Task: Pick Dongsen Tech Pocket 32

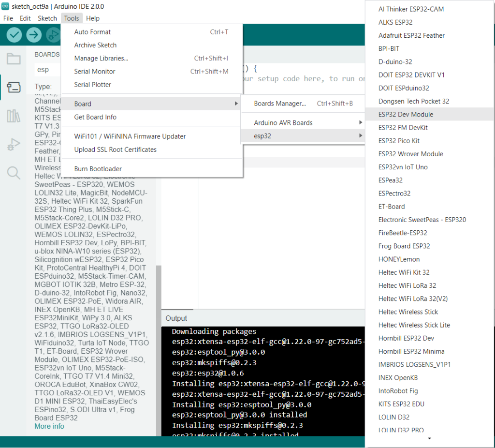Action: coord(429,102)
